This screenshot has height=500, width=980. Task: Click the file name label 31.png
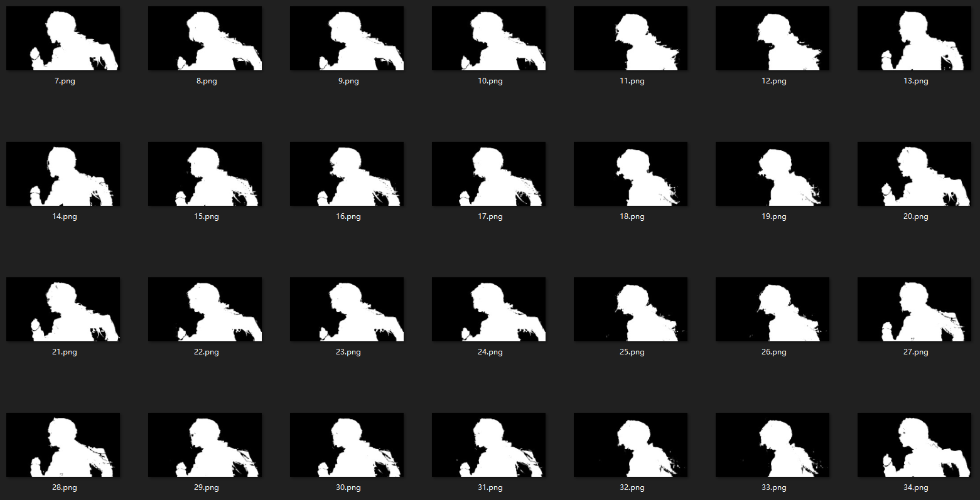(490, 487)
